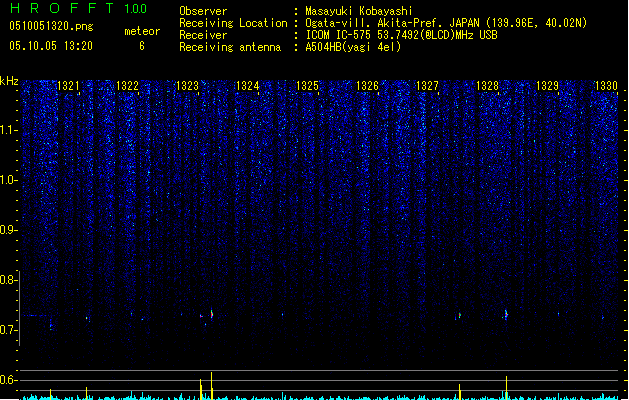Click the kHz axis unit label
Image resolution: width=629 pixels, height=400 pixels.
[9, 81]
